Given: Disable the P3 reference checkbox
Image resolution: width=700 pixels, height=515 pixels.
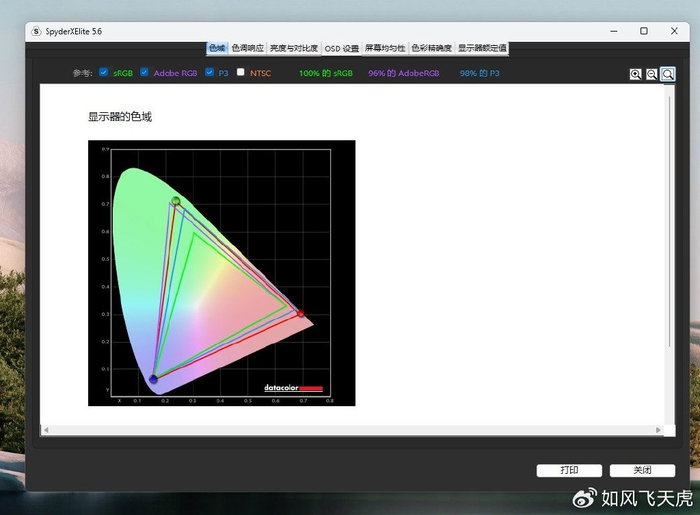Looking at the screenshot, I should point(210,72).
